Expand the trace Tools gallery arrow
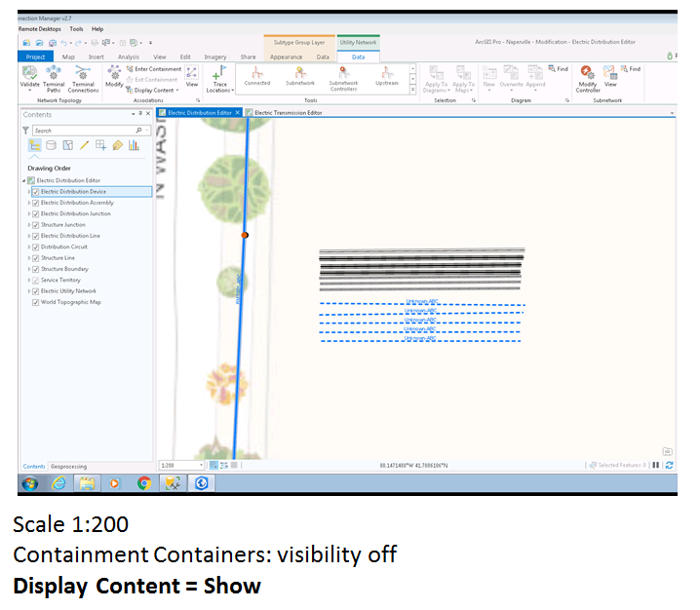This screenshot has height=610, width=700. tap(412, 90)
